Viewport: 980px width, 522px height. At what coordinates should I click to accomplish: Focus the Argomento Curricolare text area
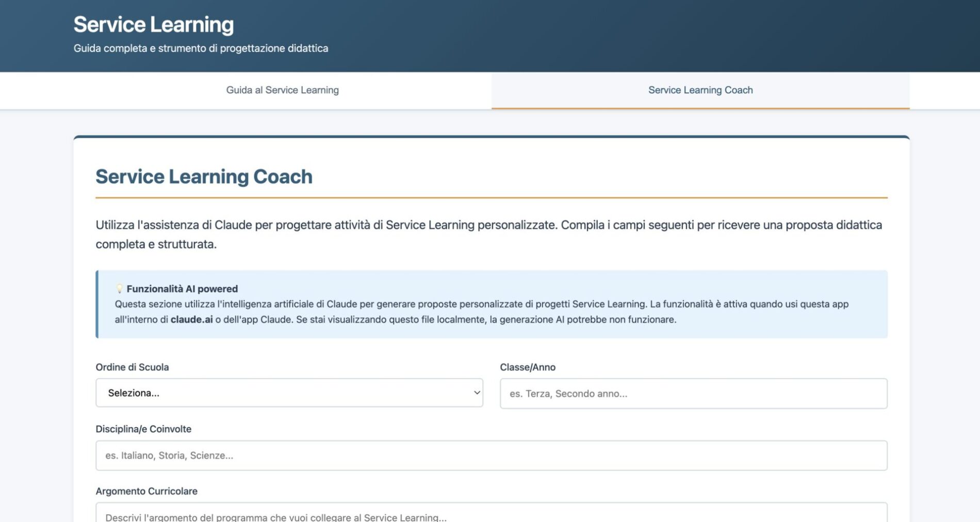coord(491,515)
